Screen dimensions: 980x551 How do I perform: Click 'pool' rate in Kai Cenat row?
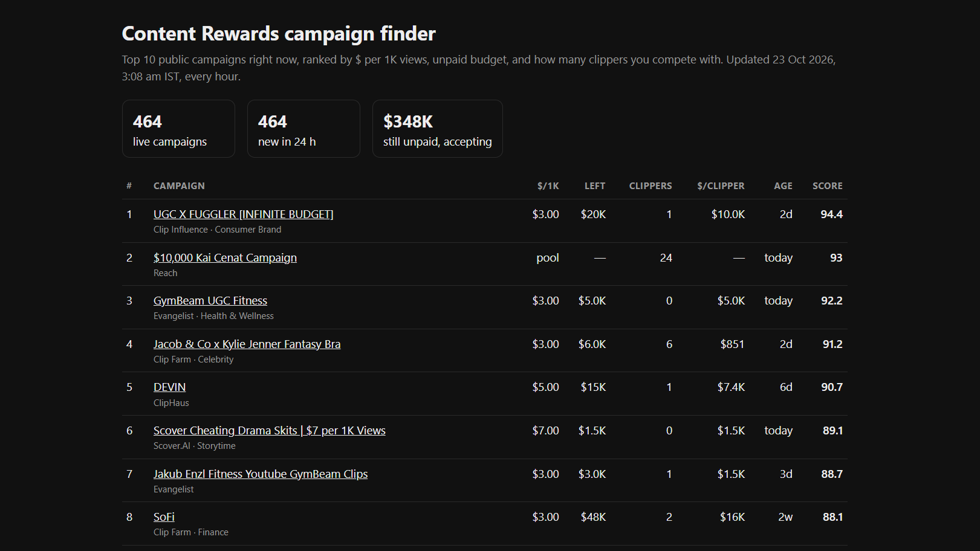(548, 258)
